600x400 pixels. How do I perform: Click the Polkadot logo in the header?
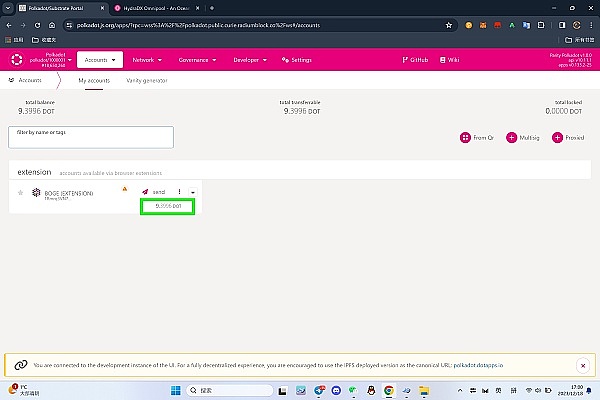[16, 60]
